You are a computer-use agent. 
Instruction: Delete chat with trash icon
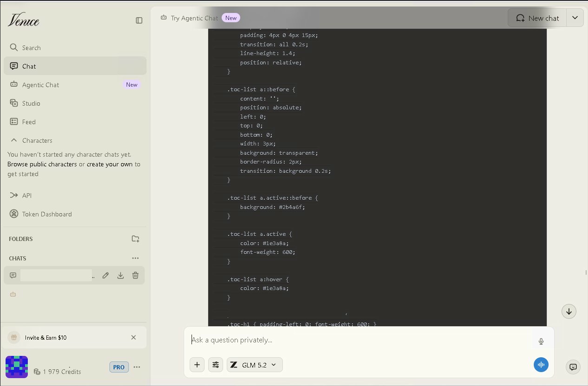point(135,275)
